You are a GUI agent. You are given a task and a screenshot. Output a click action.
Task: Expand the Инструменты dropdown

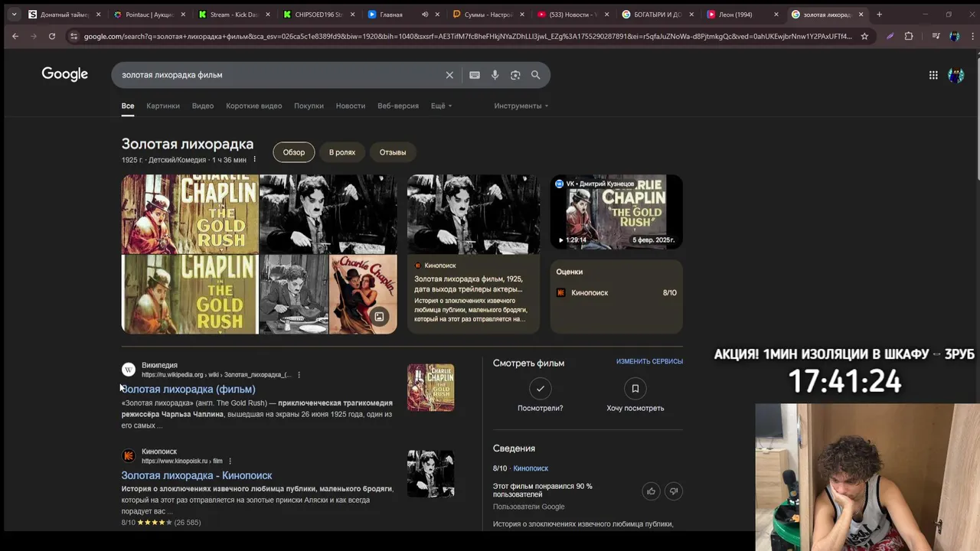tap(521, 106)
